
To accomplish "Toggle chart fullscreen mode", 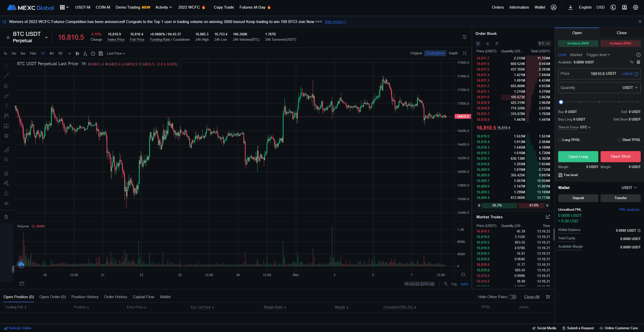I will (x=465, y=53).
